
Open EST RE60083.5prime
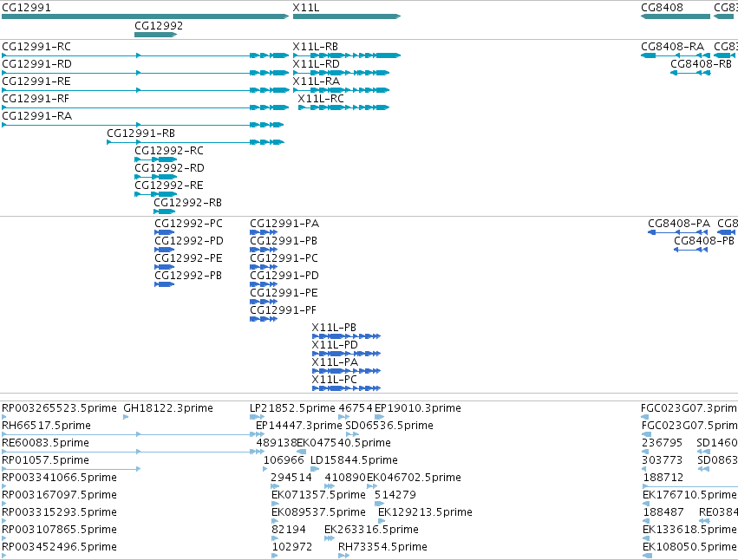pos(45,443)
